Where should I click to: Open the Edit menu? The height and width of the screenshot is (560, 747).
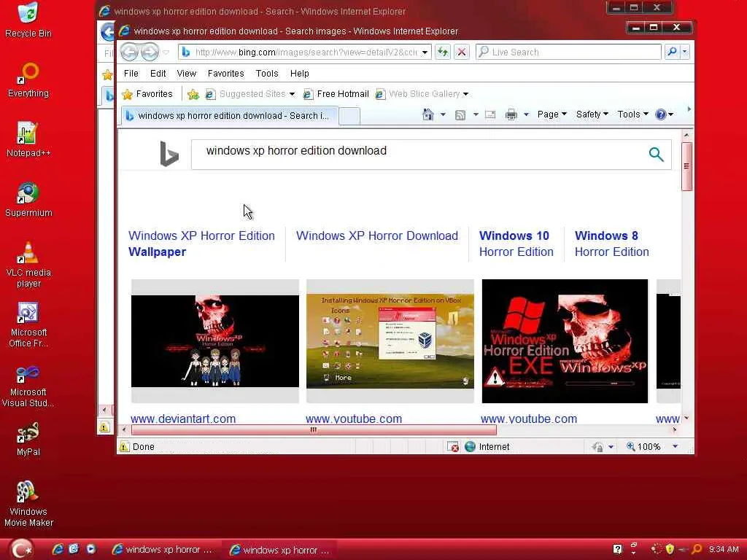click(158, 74)
